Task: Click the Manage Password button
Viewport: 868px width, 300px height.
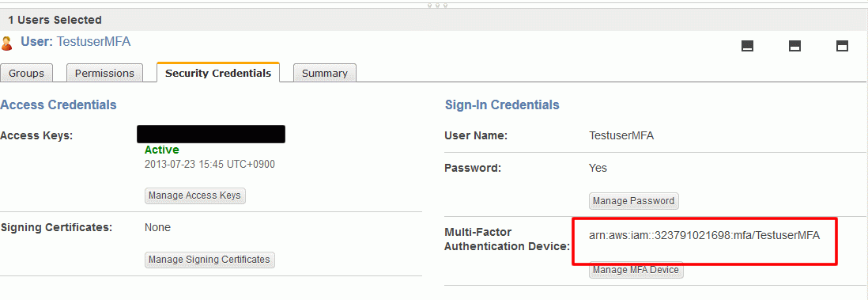Action: tap(634, 201)
